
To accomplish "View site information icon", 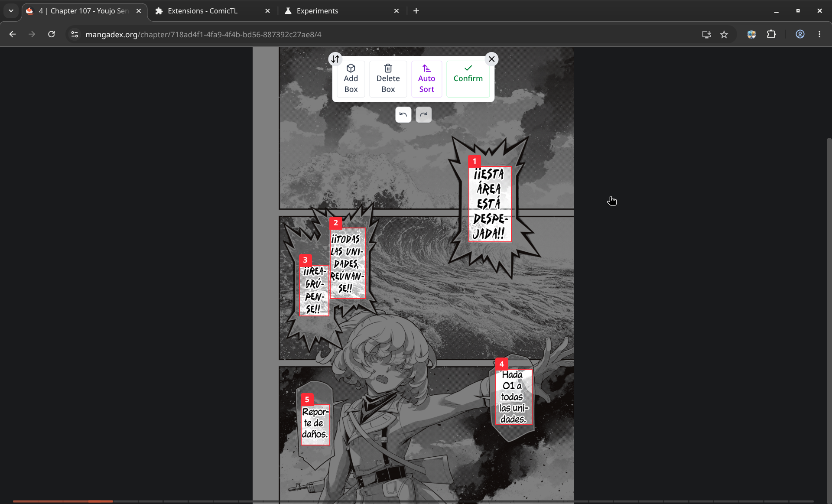I will (x=75, y=34).
